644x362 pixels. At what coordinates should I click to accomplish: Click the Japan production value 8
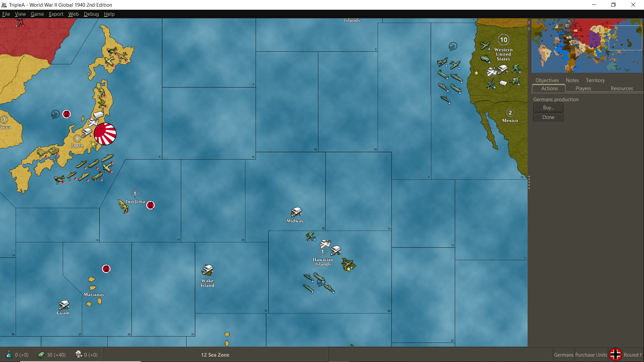(x=77, y=138)
